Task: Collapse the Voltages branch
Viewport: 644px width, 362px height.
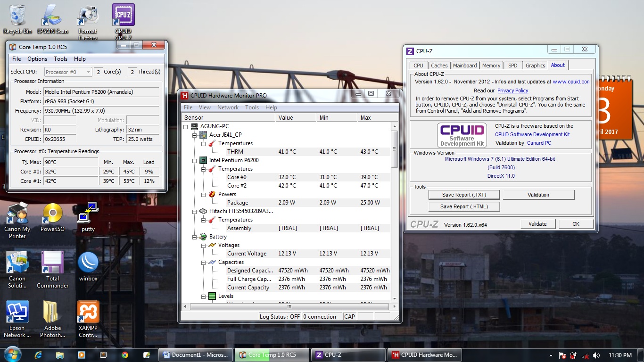Action: 204,245
